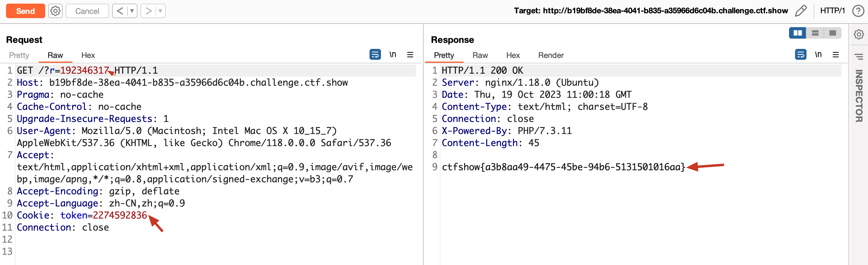Viewport: 868px width, 265px height.
Task: Edit target with the pencil icon
Action: (x=800, y=11)
